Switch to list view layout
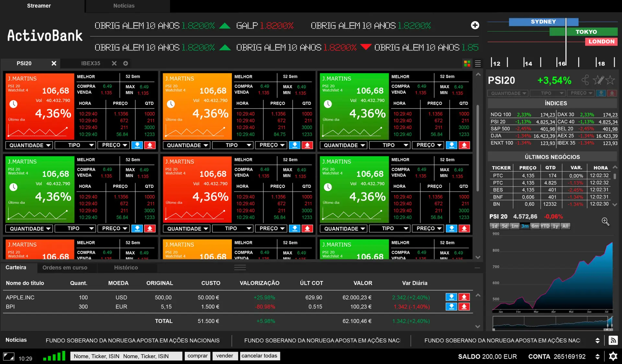Screen dimensions: 622x364 tap(478, 63)
